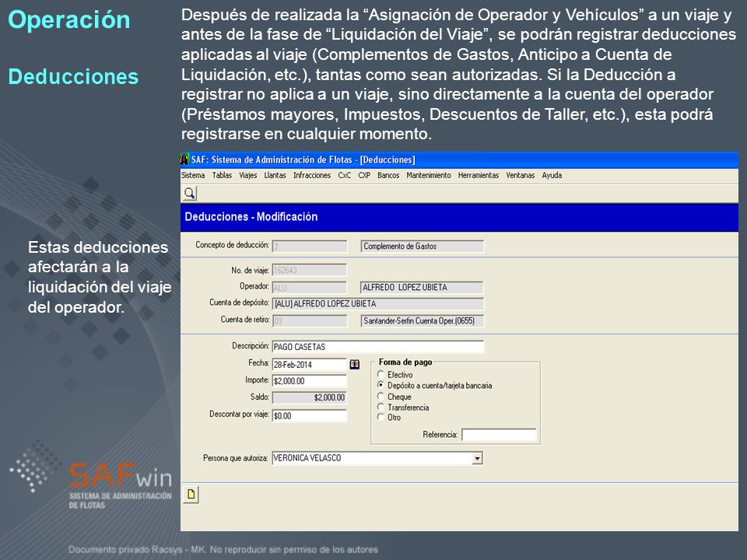Click the Deducciones - Modificación header
The width and height of the screenshot is (747, 560).
pos(251,217)
